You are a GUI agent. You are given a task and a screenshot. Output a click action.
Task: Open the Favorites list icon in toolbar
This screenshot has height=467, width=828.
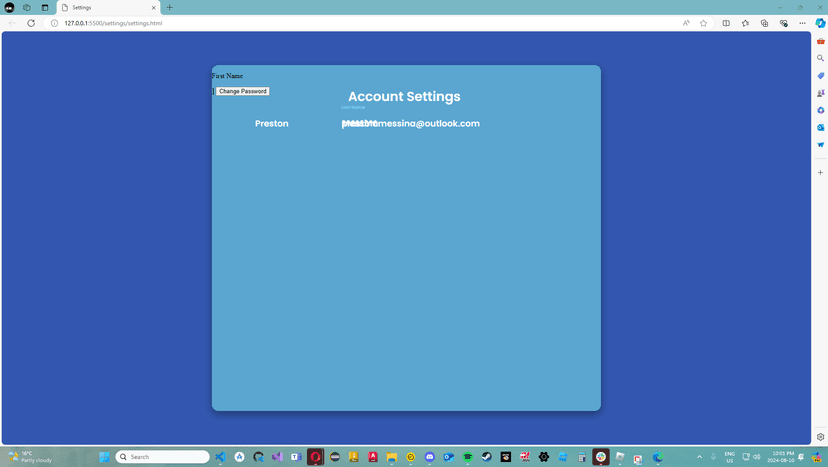coord(745,23)
